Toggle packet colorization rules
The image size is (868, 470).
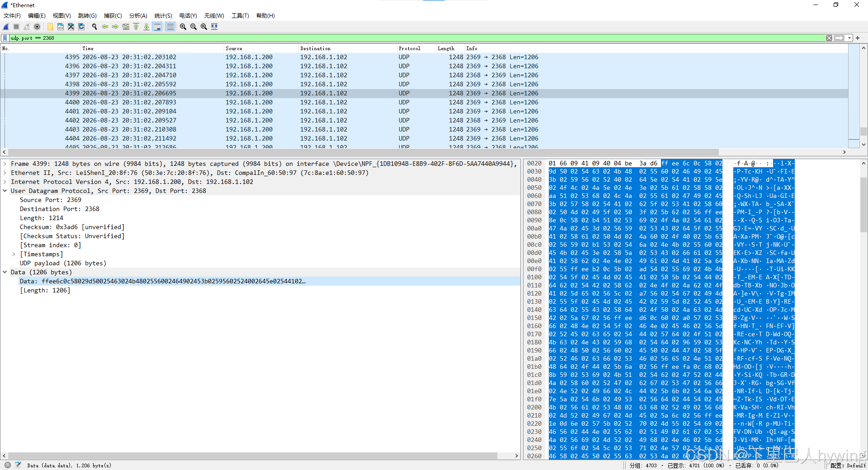coord(170,27)
